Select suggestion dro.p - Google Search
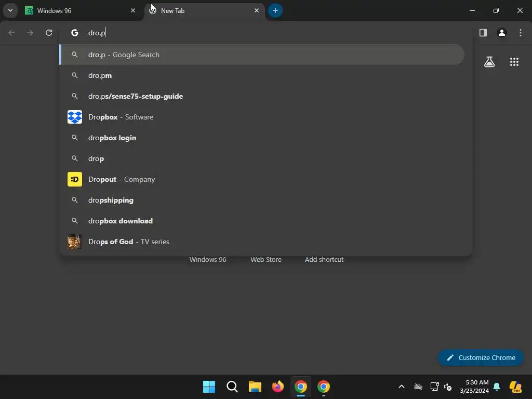Viewport: 532px width, 399px height. click(x=262, y=55)
